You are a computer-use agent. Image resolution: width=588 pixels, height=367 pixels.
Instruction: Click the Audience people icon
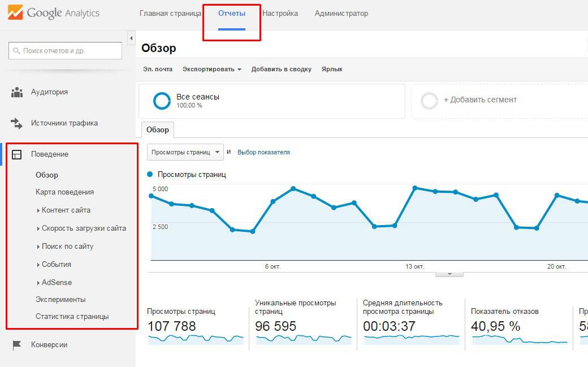(x=17, y=92)
